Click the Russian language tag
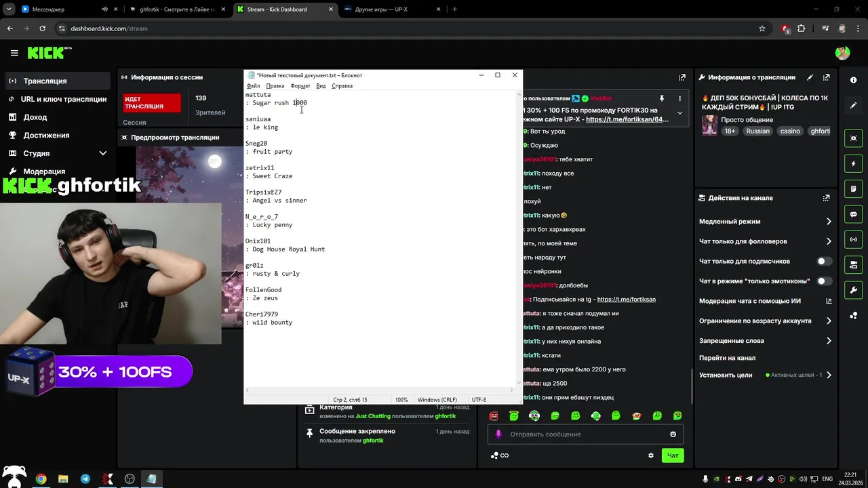 click(x=757, y=131)
